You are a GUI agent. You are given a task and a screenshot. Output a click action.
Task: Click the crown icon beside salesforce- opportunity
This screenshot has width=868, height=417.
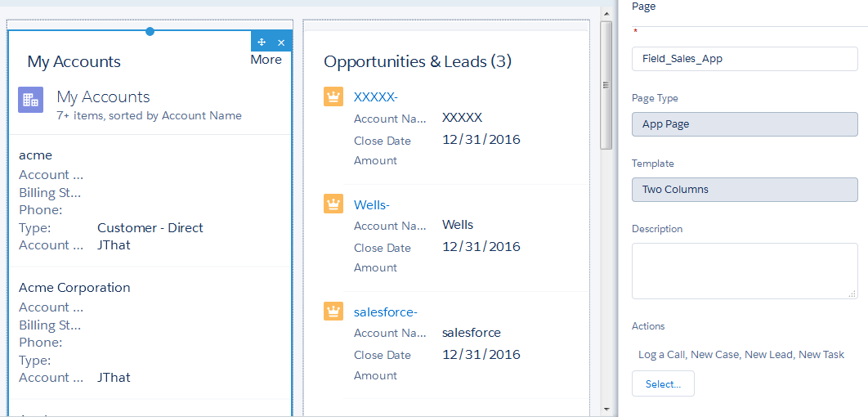click(333, 312)
